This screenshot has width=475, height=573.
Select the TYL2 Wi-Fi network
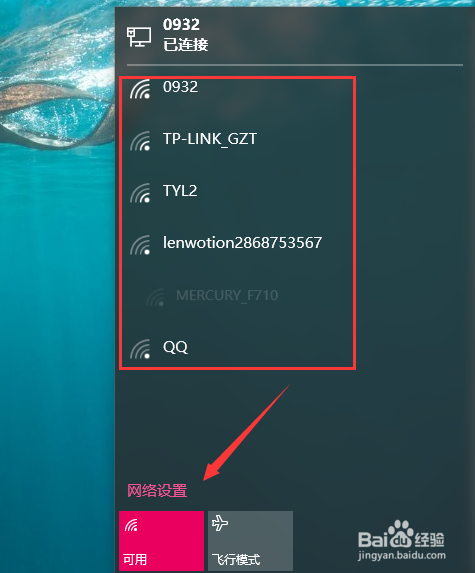coord(238,193)
